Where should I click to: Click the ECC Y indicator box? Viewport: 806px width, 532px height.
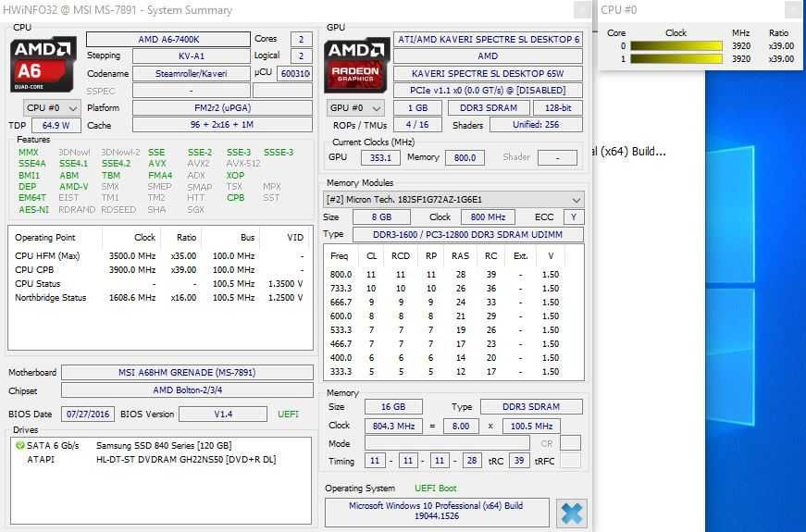(574, 217)
